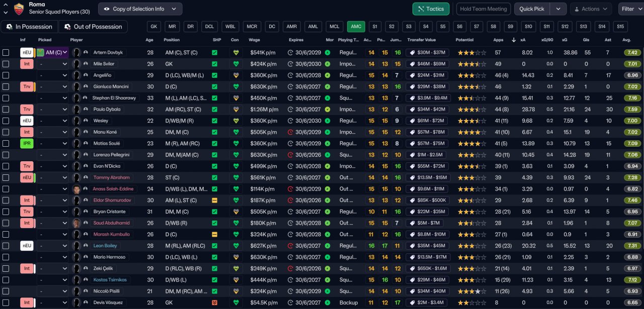This screenshot has height=309, width=644.
Task: Click Paulo Dybala's morale icon
Action: (328, 109)
